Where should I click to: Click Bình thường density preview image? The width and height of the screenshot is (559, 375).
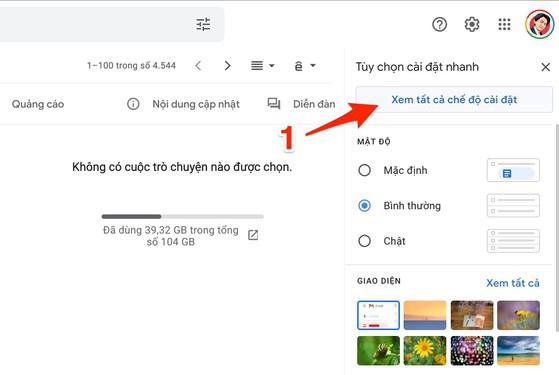pos(513,205)
